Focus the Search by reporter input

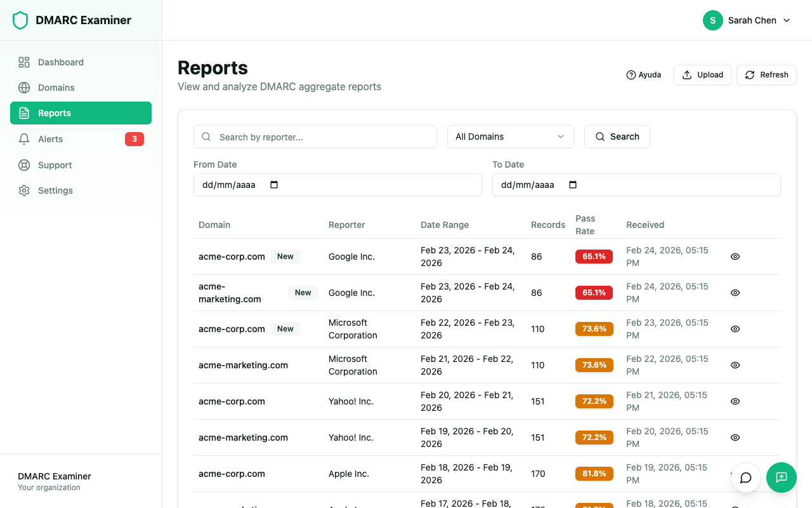[315, 137]
